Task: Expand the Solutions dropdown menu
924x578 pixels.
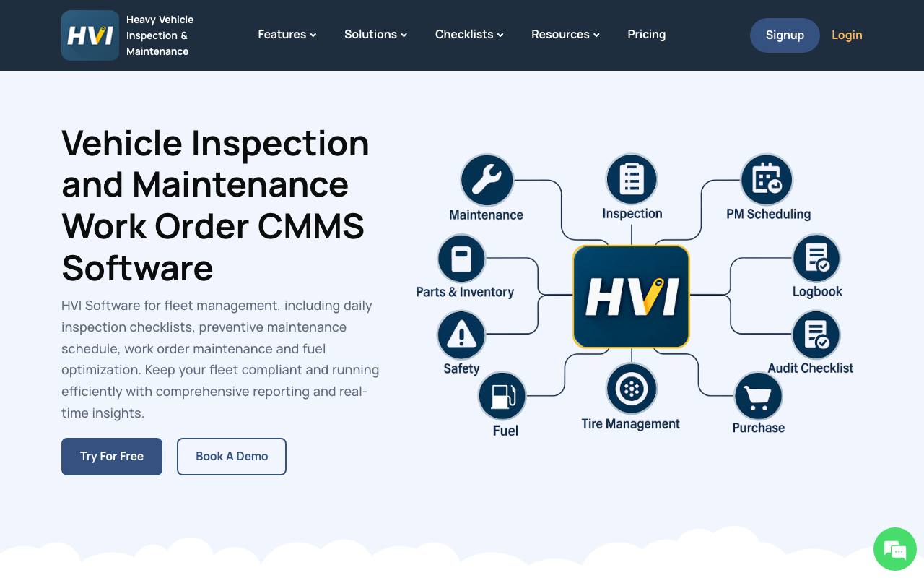Action: [376, 35]
